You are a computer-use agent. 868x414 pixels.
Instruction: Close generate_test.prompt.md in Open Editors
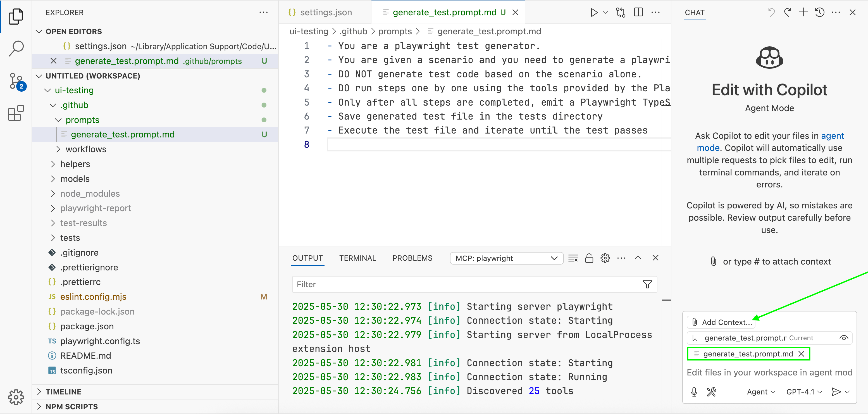pyautogui.click(x=53, y=61)
